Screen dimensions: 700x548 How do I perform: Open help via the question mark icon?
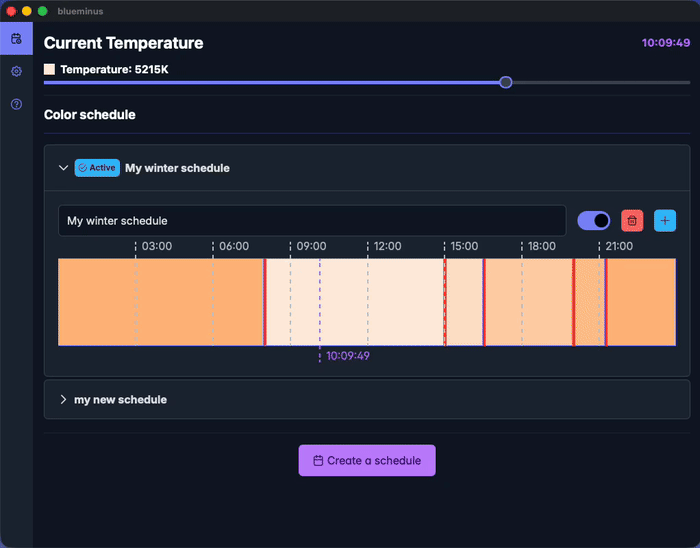coord(17,104)
